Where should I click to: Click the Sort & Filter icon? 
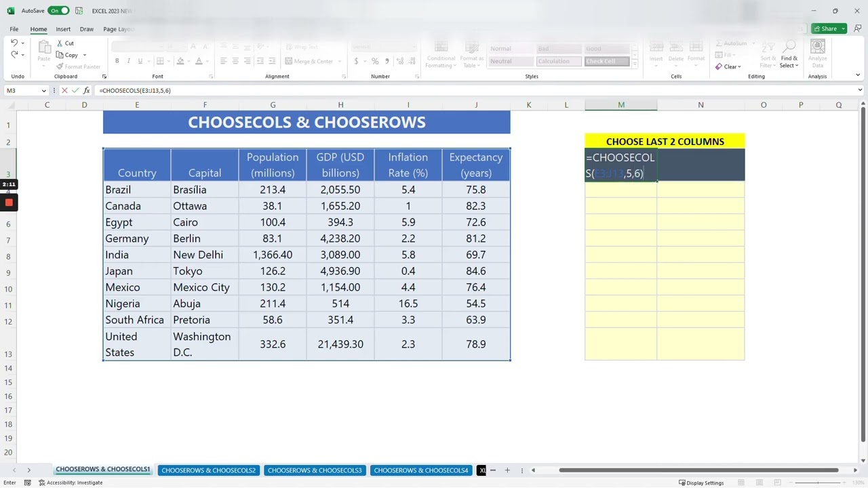pyautogui.click(x=768, y=47)
